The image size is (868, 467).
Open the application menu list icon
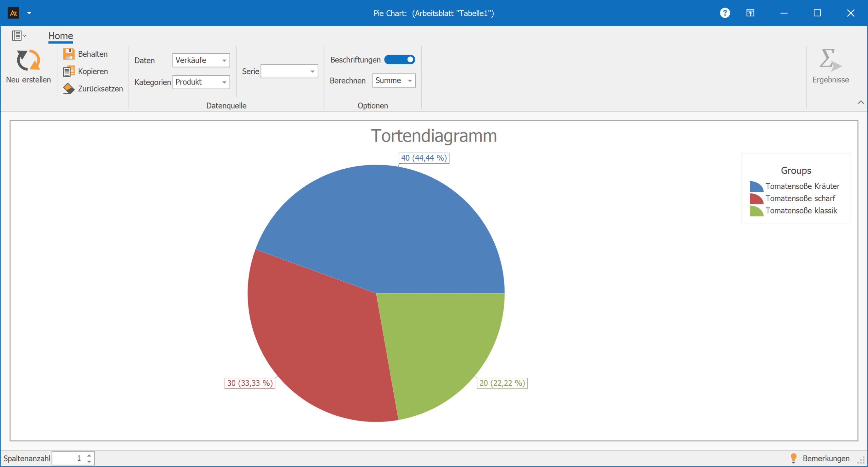(x=18, y=35)
